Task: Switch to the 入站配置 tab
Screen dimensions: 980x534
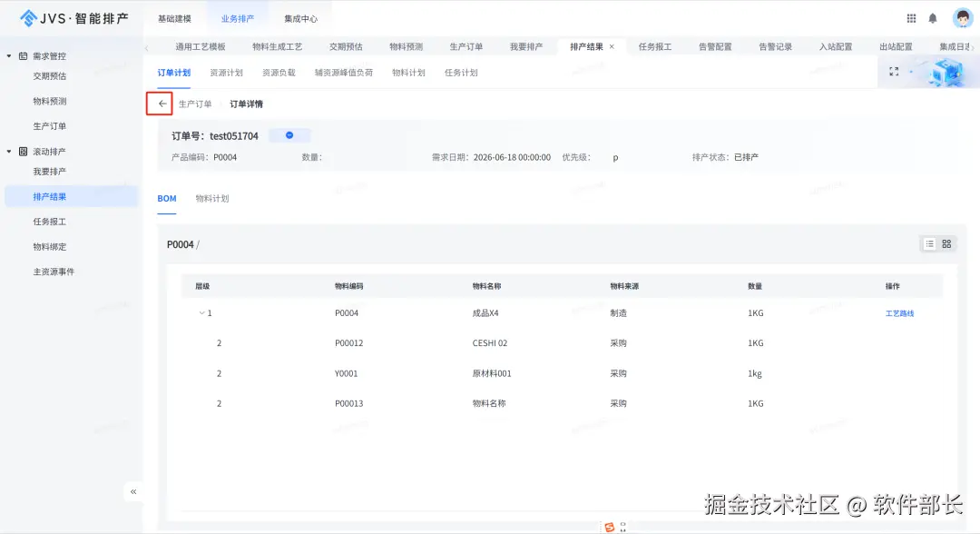Action: pos(836,46)
